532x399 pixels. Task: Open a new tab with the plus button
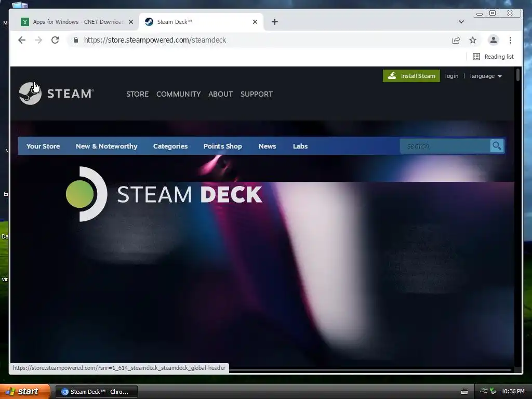tap(275, 22)
